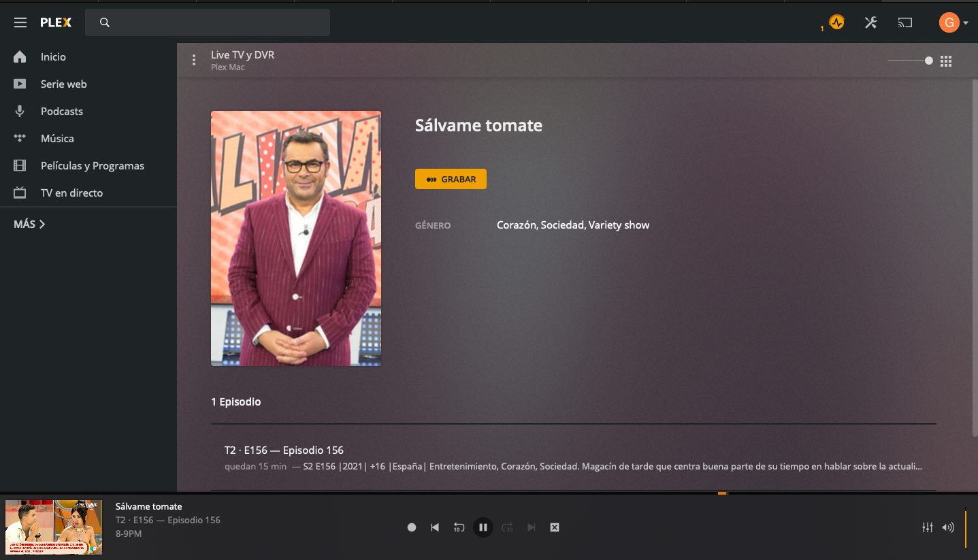Image resolution: width=978 pixels, height=560 pixels.
Task: Stop playback with the X icon
Action: [x=555, y=527]
